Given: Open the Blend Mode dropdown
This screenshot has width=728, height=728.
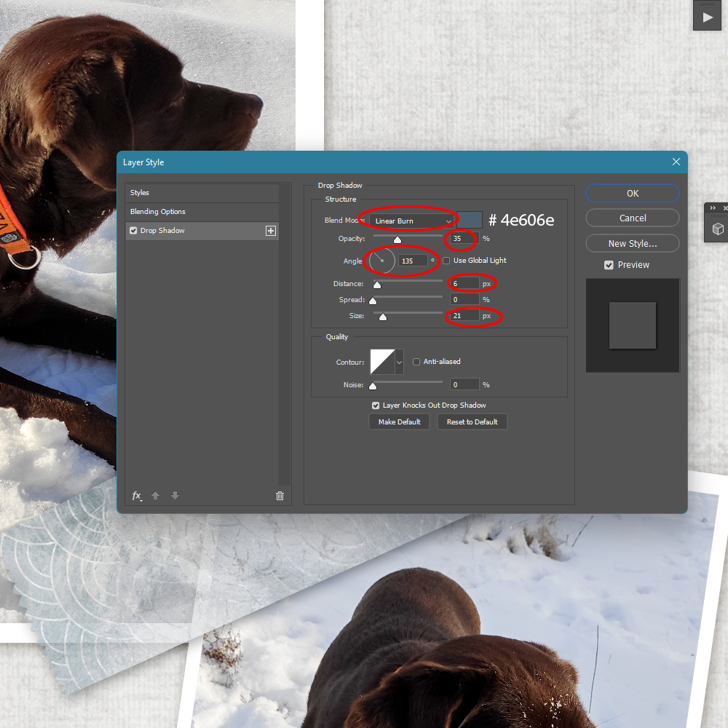Looking at the screenshot, I should 412,221.
